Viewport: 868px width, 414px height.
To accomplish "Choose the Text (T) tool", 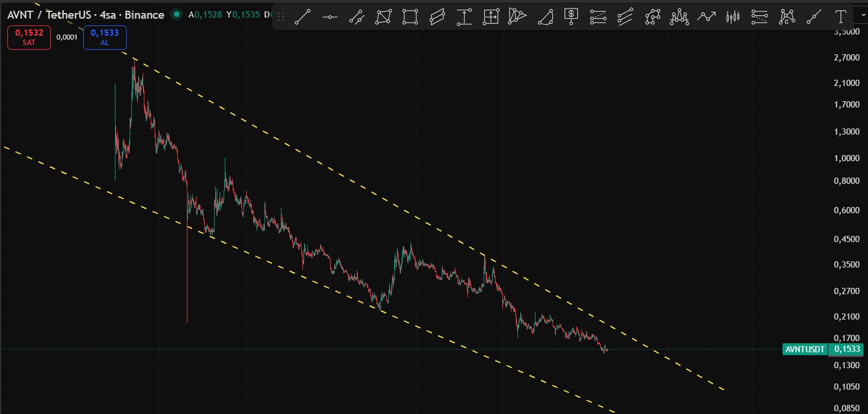I will coord(841,17).
